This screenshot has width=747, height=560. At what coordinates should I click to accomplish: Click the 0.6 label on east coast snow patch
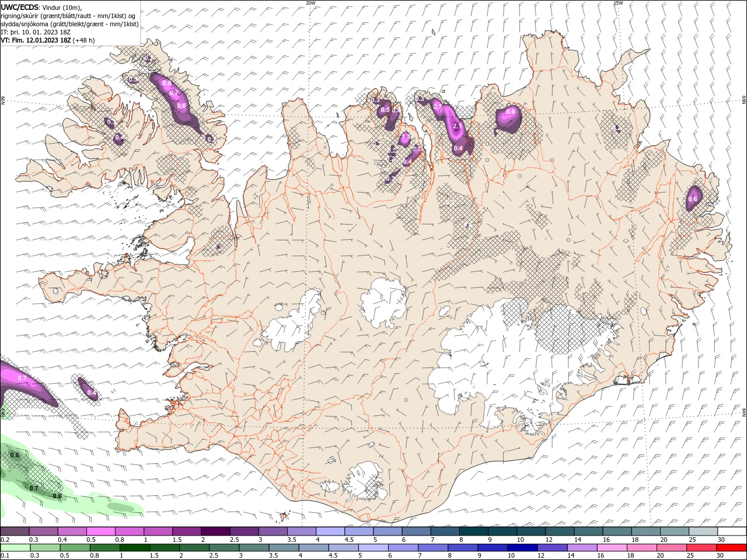pyautogui.click(x=693, y=199)
